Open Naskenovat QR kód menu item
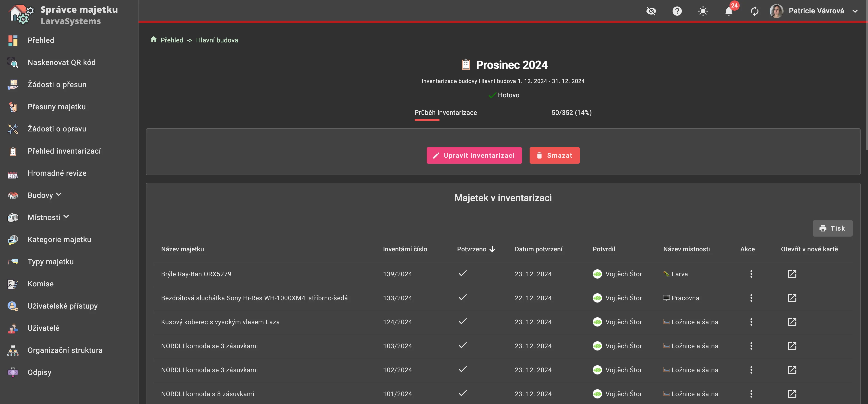Viewport: 868px width, 404px height. (x=61, y=62)
